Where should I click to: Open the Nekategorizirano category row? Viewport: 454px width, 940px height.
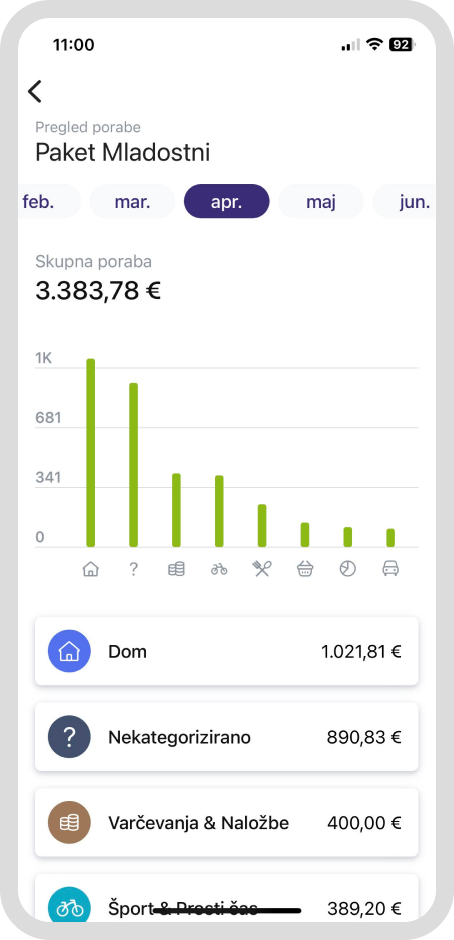click(227, 737)
